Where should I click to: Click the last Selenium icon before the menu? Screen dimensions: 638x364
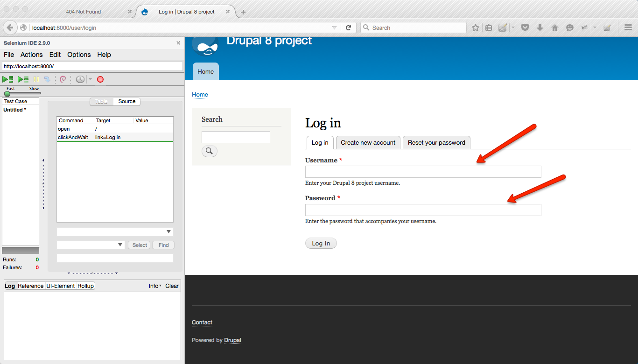(x=607, y=28)
